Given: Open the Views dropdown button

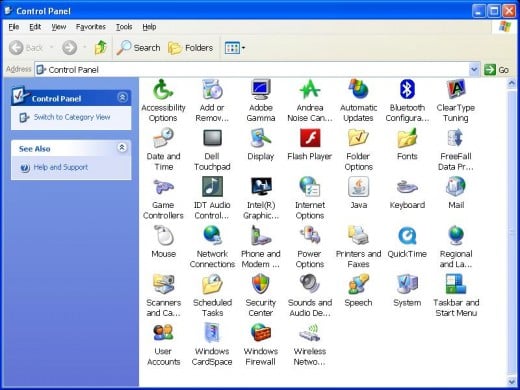Looking at the screenshot, I should (x=235, y=48).
